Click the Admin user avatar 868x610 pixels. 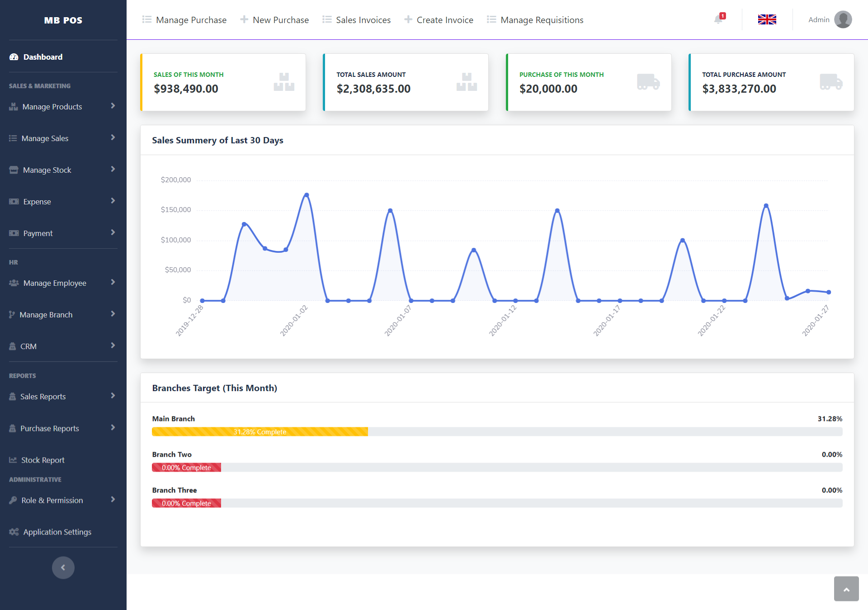(843, 19)
